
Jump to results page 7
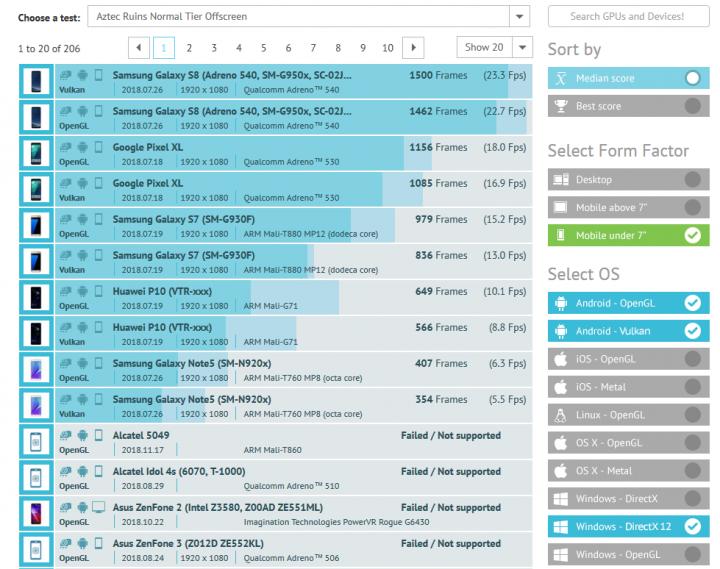(313, 48)
